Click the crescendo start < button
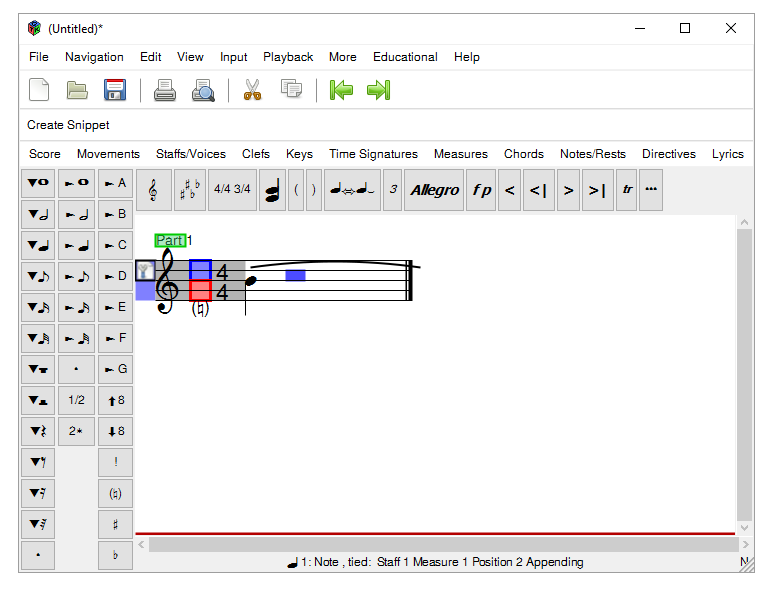 pos(510,190)
